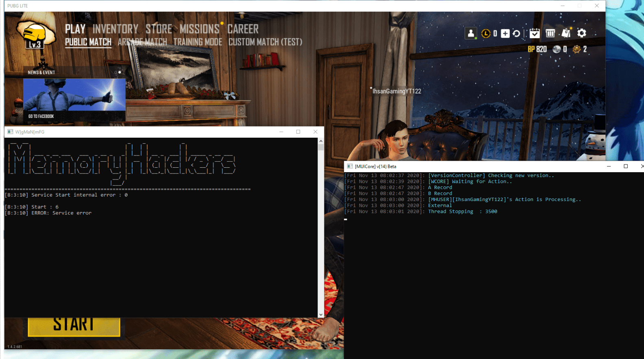Image resolution: width=644 pixels, height=359 pixels.
Task: Click the MemoryHackers console scrollbar thumb
Action: tap(321, 147)
